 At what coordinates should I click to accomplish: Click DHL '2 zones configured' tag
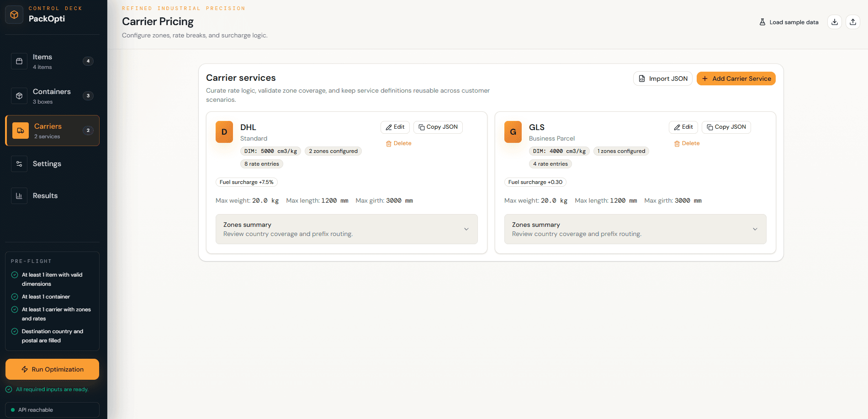coord(333,151)
